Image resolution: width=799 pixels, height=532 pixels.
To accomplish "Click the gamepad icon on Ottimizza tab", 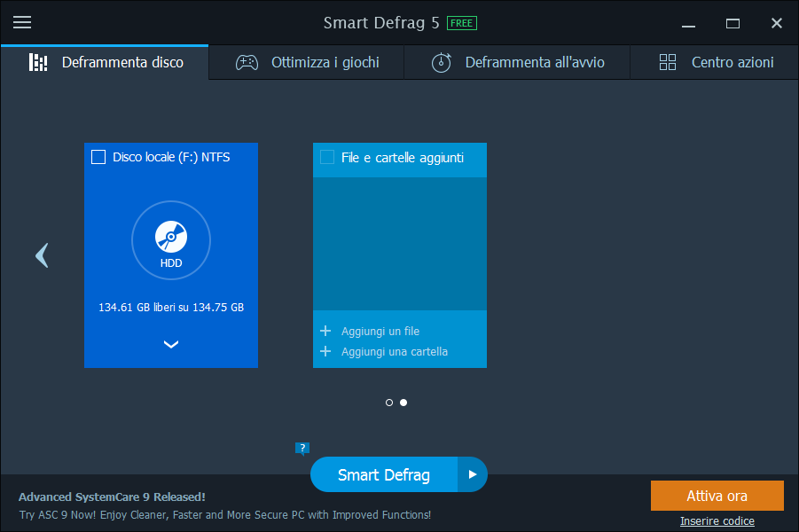I will [247, 63].
